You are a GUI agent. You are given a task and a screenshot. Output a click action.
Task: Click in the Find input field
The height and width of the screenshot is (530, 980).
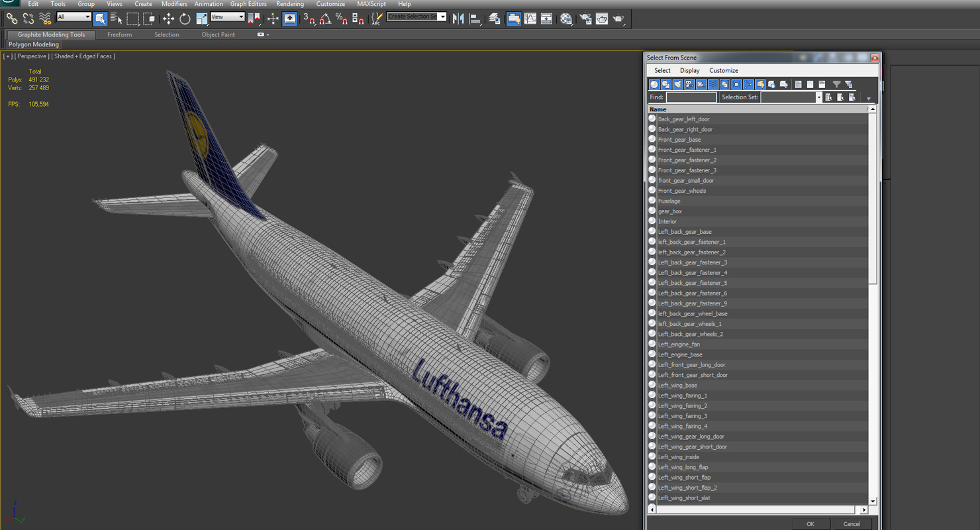click(x=691, y=97)
